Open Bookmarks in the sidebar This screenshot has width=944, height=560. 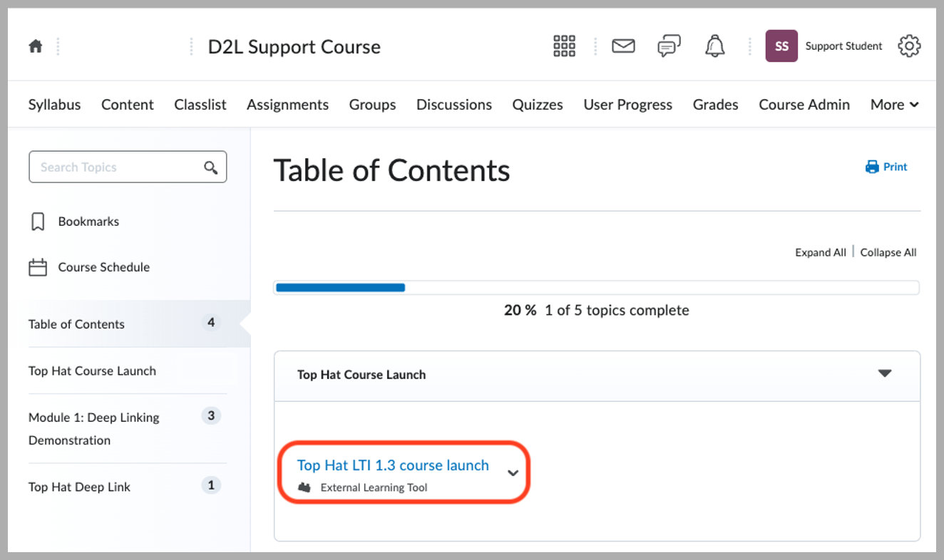click(88, 222)
